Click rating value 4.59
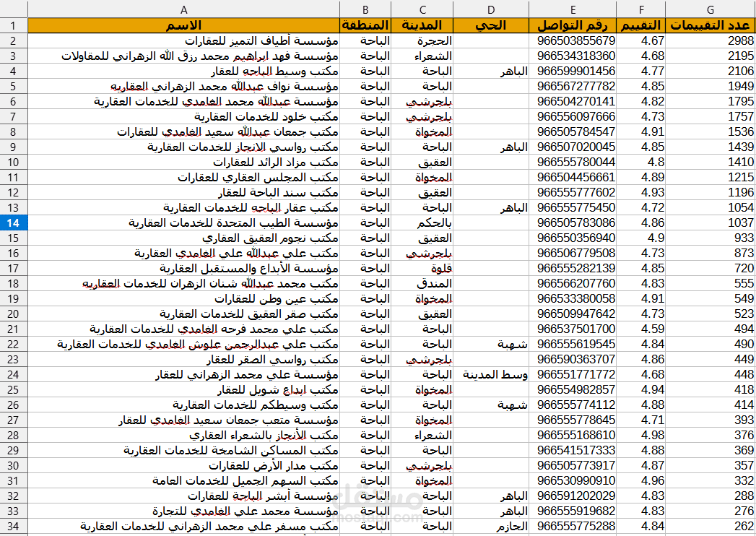This screenshot has width=756, height=536. (x=640, y=329)
